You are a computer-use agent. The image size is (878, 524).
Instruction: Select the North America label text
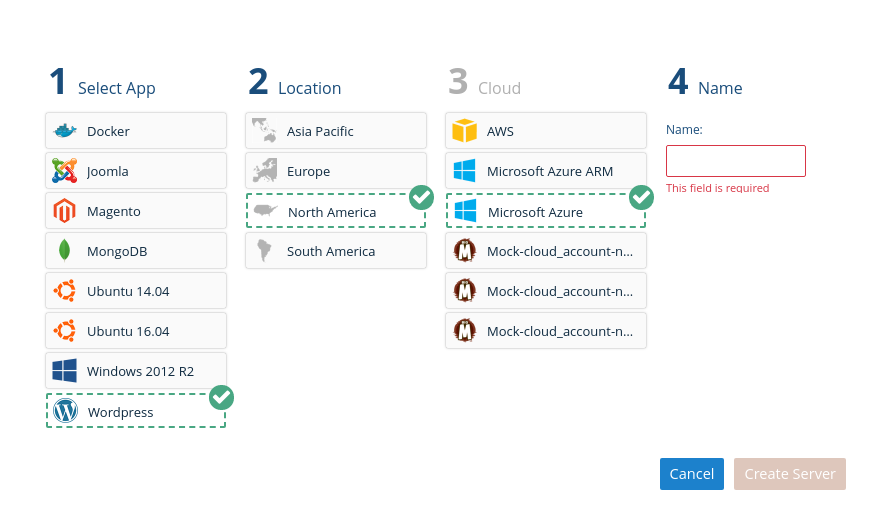[x=332, y=213]
